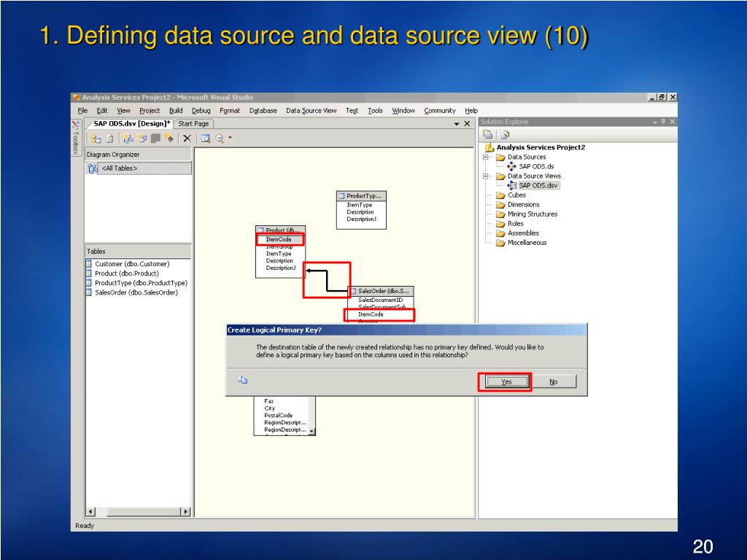Open the Database menu
Viewport: 747px width, 560px height.
[263, 111]
